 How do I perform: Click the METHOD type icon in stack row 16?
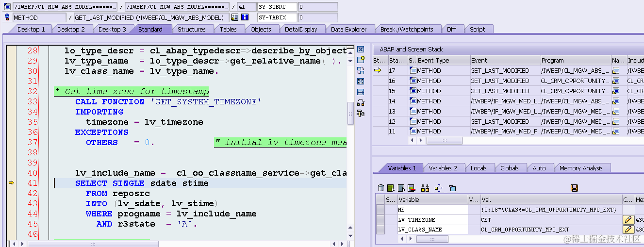coord(413,81)
